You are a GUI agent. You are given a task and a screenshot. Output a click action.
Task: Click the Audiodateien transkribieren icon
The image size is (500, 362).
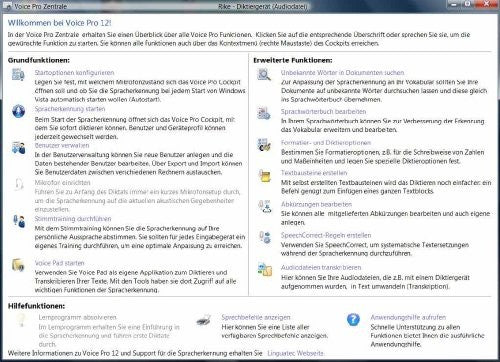tap(265, 270)
